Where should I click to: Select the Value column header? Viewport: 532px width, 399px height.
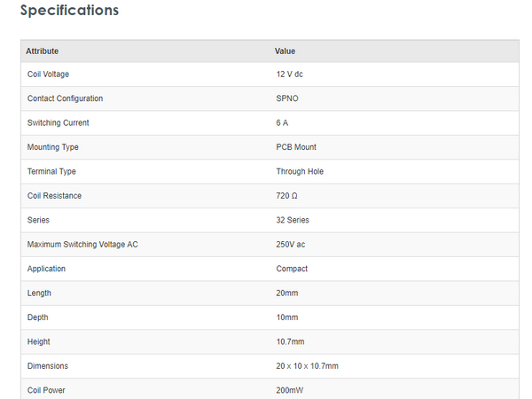[285, 51]
